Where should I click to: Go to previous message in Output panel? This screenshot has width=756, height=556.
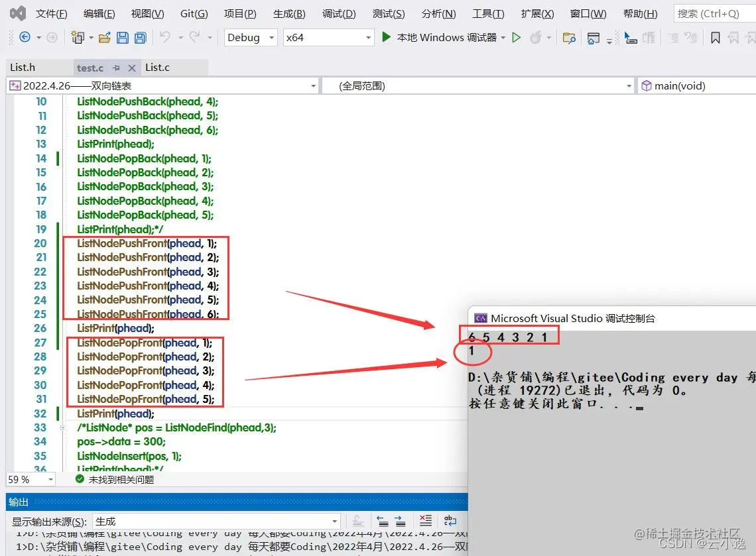coord(383,521)
